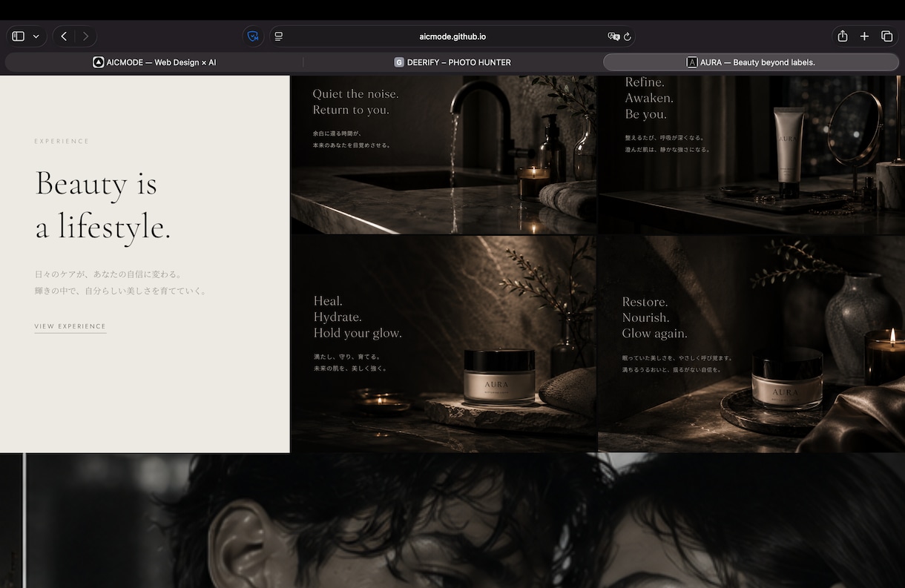Image resolution: width=905 pixels, height=588 pixels.
Task: Open the Quiet the noise image card
Action: coord(443,154)
